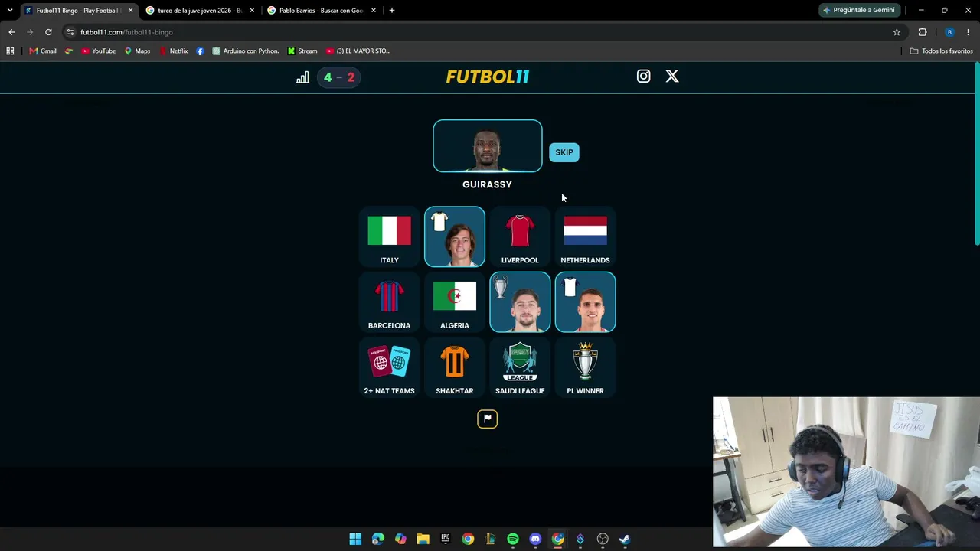Open the Gmail bookmark

pos(43,51)
